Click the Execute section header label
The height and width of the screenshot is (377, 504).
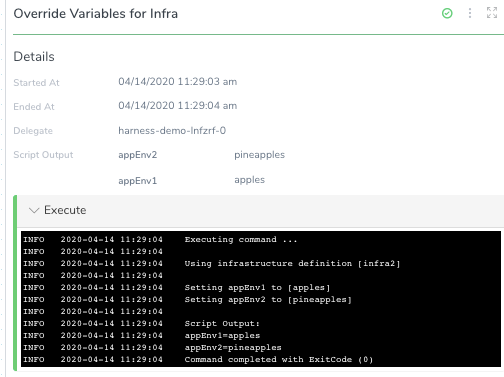pos(65,210)
